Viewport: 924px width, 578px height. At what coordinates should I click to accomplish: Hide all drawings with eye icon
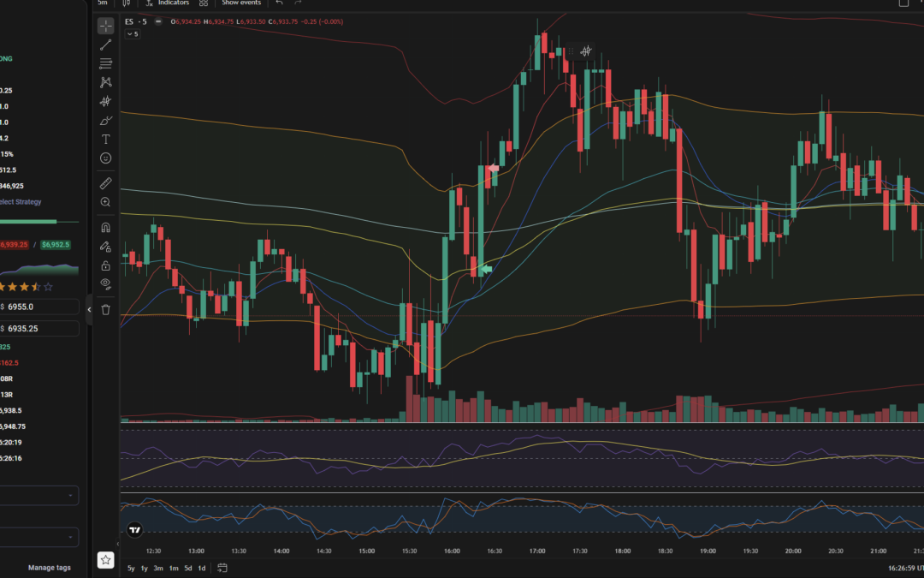[x=105, y=283]
